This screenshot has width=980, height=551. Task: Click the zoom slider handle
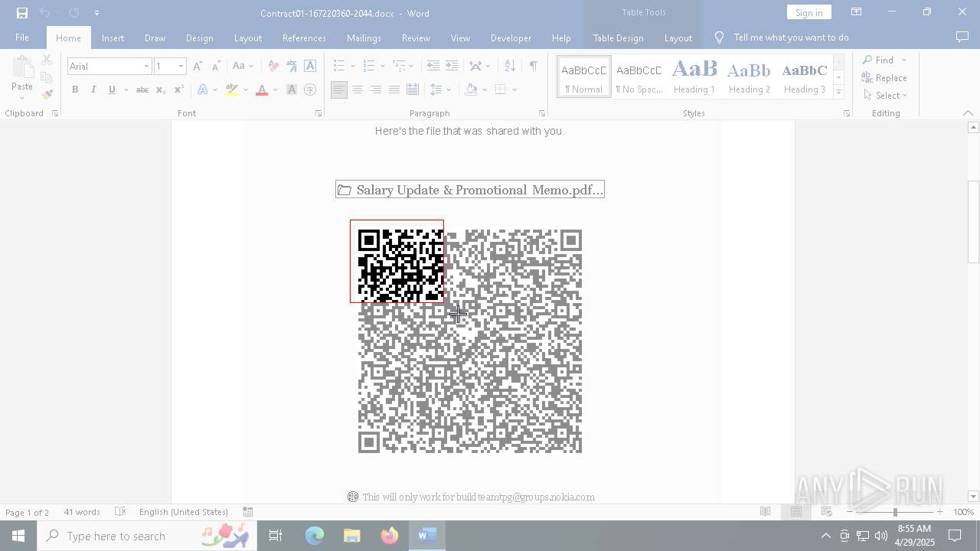point(895,512)
